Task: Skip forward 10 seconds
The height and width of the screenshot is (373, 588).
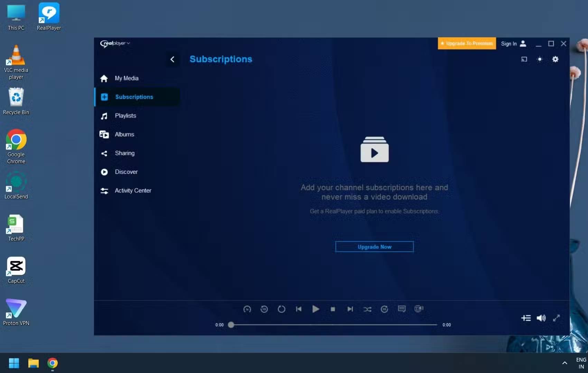Action: point(384,309)
